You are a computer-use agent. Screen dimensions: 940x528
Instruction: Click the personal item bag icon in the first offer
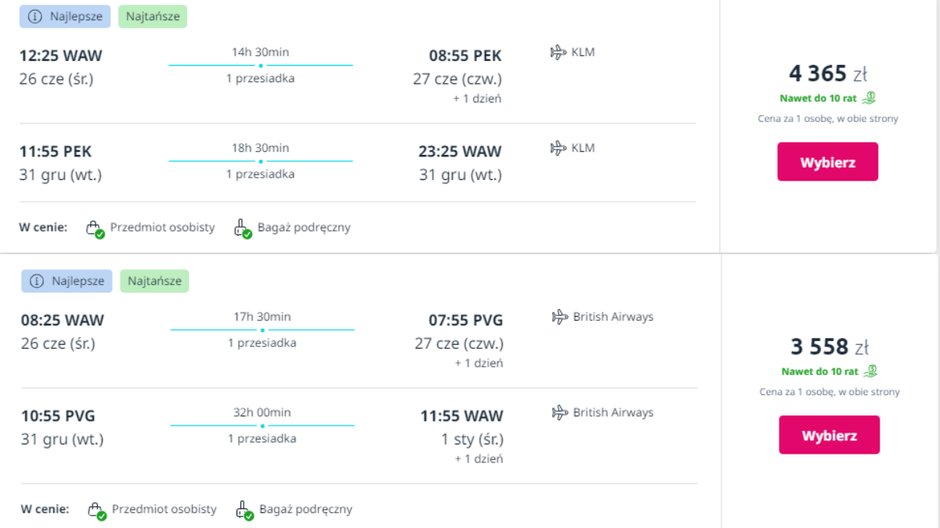(x=95, y=228)
